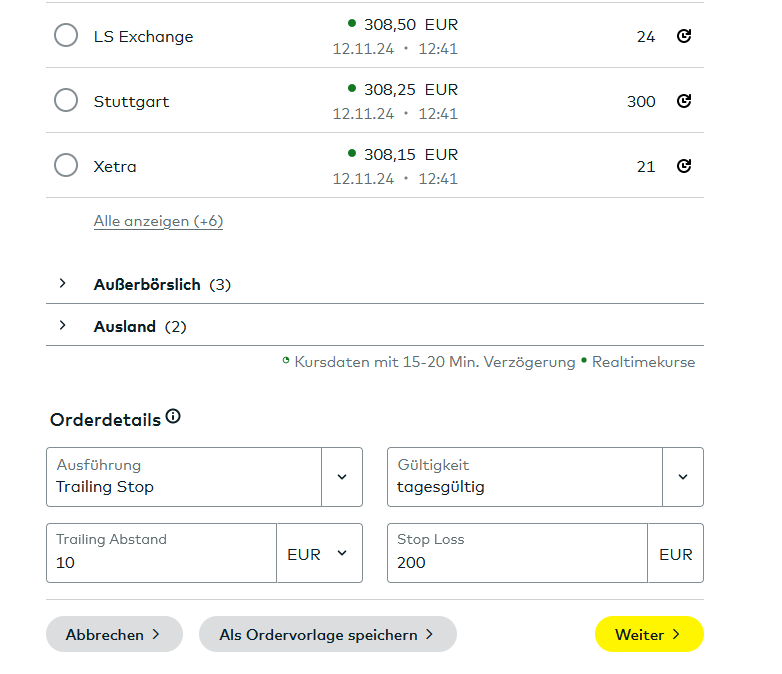Select Stuttgart as trading venue
This screenshot has height=674, width=782.
[66, 101]
